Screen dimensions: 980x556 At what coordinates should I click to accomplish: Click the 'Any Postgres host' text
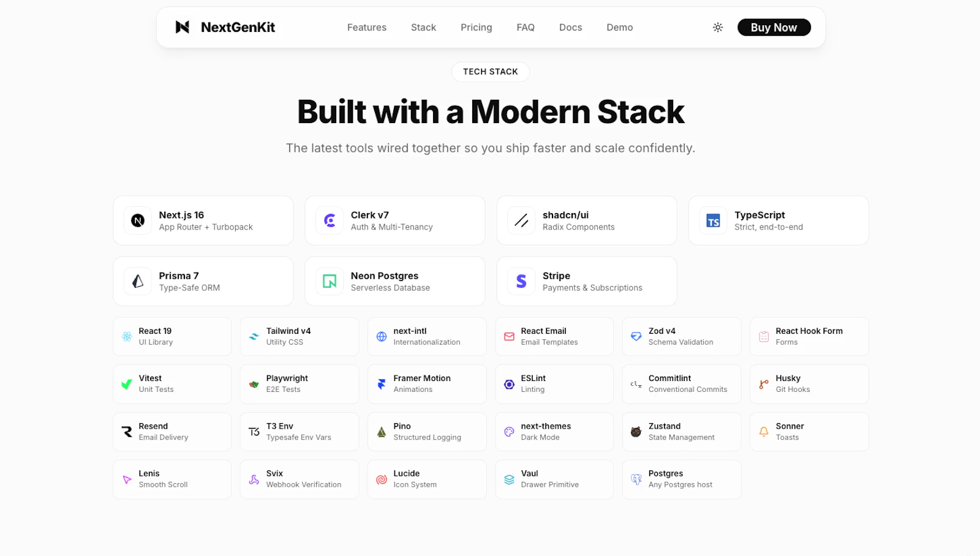(x=680, y=484)
